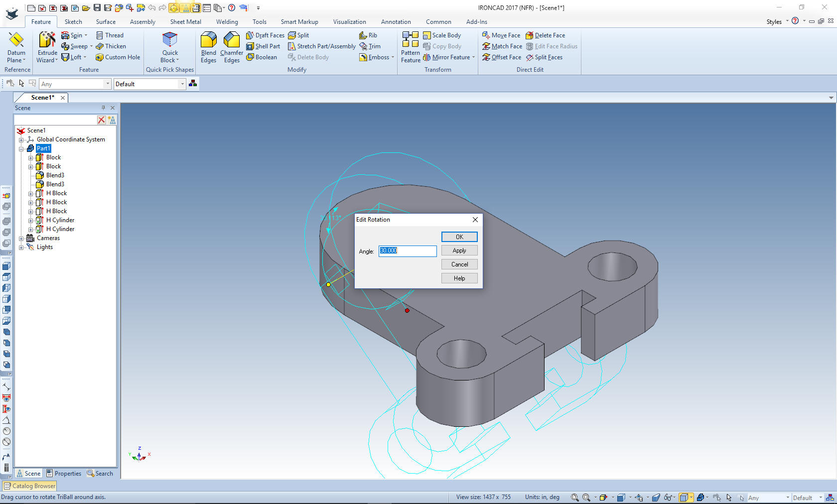Switch to the Sheet Metal ribbon tab
837x504 pixels.
tap(185, 22)
